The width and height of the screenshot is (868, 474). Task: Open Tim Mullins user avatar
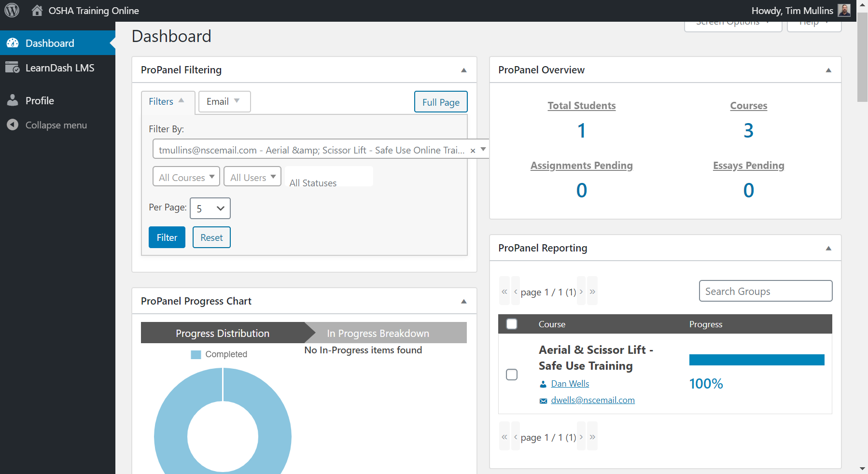[844, 10]
